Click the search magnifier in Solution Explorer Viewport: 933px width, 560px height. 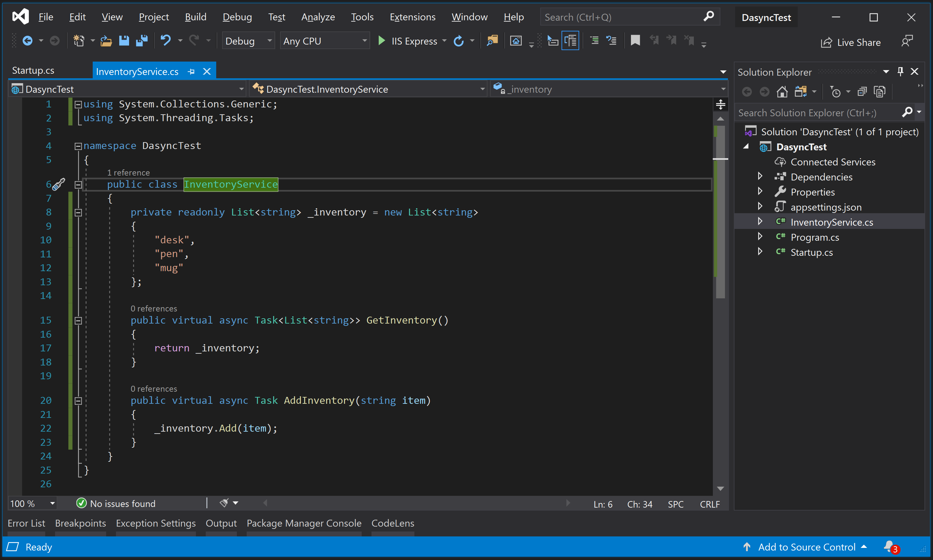[x=907, y=112]
